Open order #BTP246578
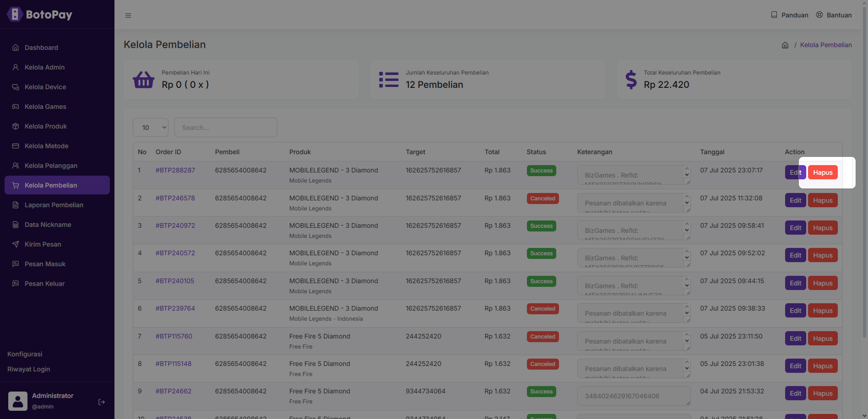The image size is (868, 419). click(175, 198)
